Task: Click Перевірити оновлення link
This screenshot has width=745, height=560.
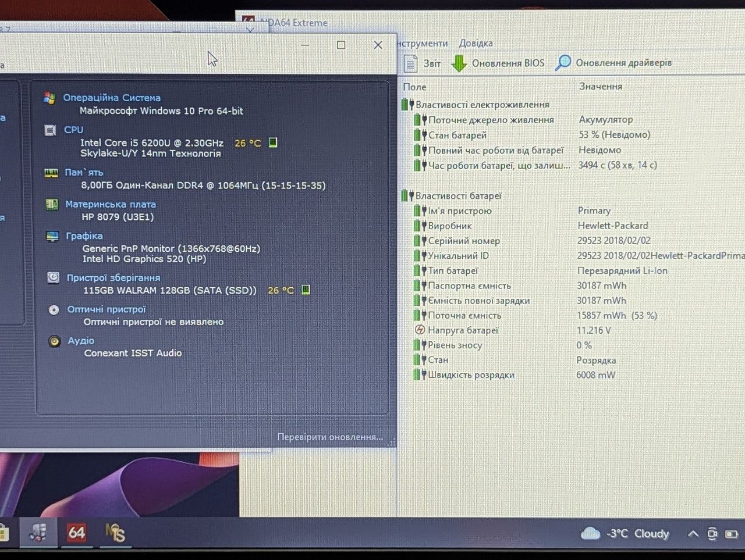Action: [x=330, y=437]
